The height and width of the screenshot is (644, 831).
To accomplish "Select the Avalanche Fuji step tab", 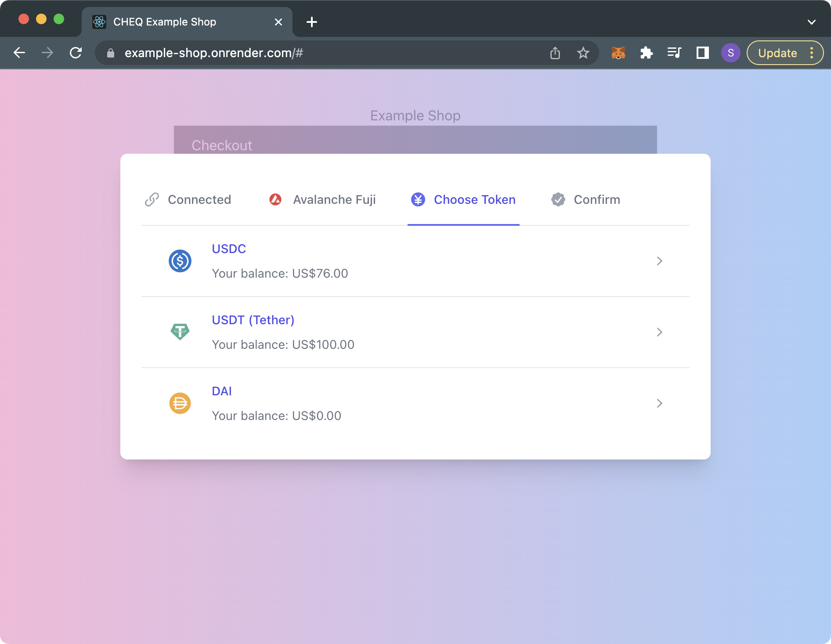I will [322, 200].
